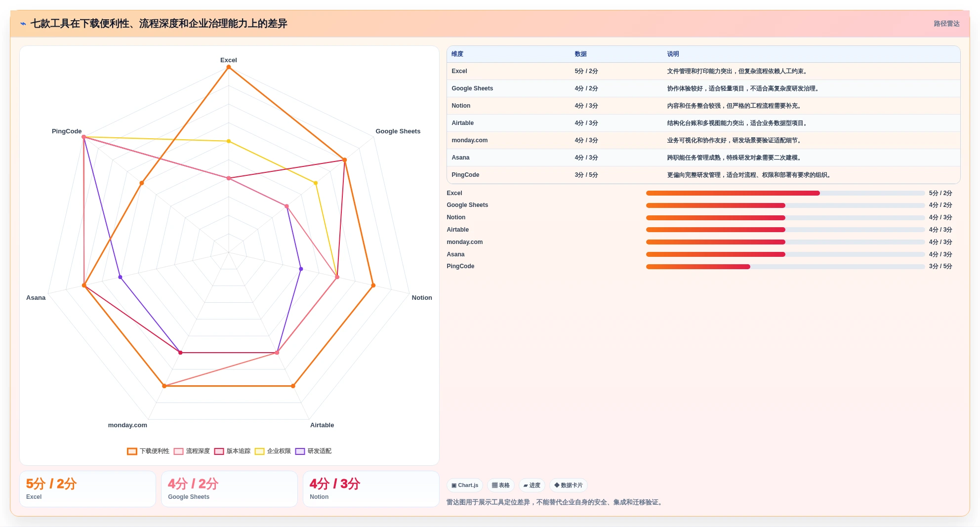Click the Notion radar axis label
Image resolution: width=980 pixels, height=527 pixels.
pyautogui.click(x=422, y=298)
